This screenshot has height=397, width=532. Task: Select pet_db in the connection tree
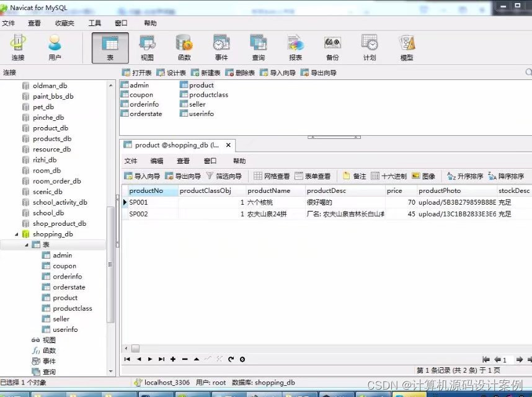click(x=43, y=107)
